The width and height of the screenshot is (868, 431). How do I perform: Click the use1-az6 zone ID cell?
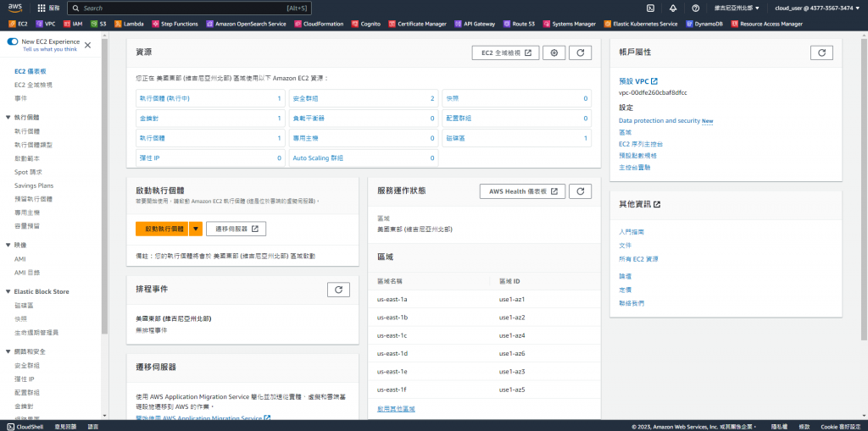tap(512, 353)
